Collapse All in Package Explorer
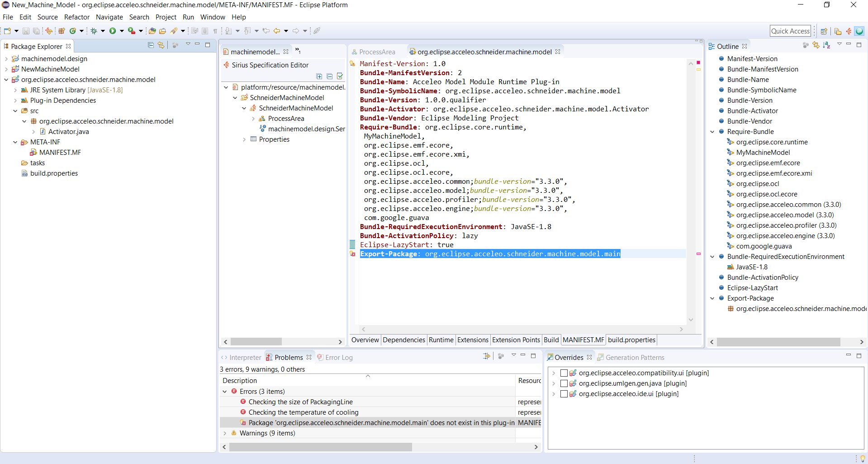Viewport: 868px width, 464px height. [151, 45]
